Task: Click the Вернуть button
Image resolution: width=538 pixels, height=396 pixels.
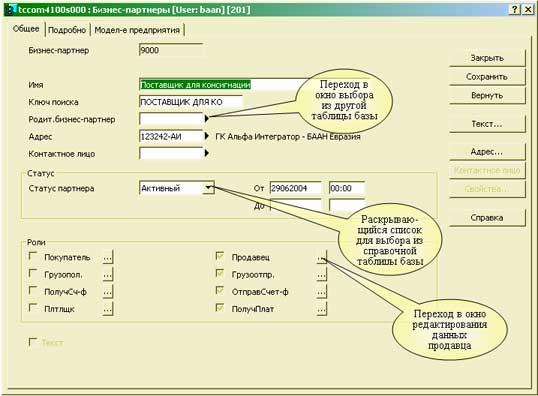Action: (487, 95)
